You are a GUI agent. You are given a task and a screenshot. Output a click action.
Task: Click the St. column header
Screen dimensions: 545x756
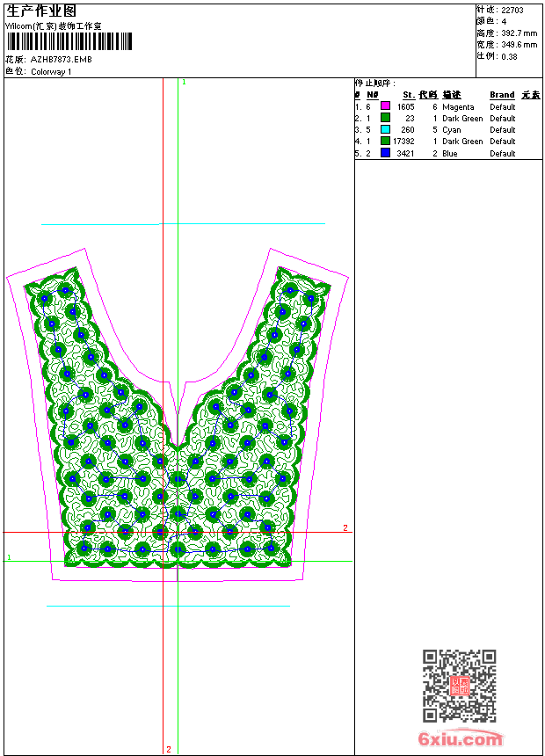tap(409, 95)
